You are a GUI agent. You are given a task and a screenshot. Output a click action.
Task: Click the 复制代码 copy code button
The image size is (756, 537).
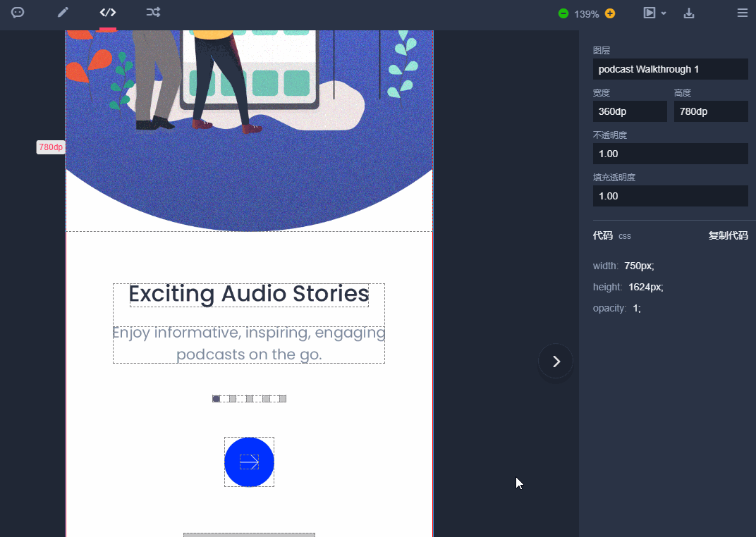[x=728, y=235]
